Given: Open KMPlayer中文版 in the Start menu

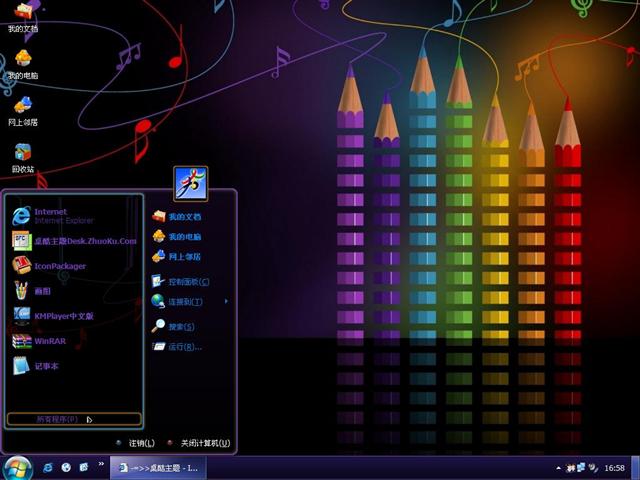Looking at the screenshot, I should click(x=62, y=316).
